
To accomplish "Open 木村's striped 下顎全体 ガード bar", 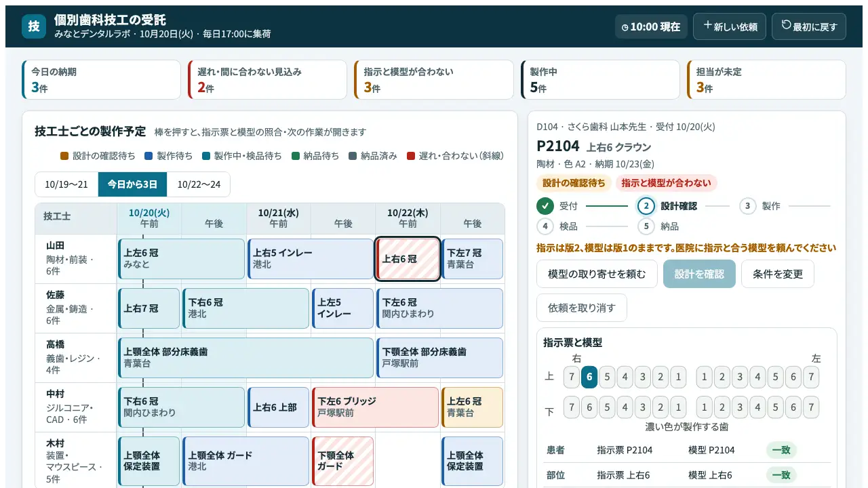I will [x=342, y=461].
